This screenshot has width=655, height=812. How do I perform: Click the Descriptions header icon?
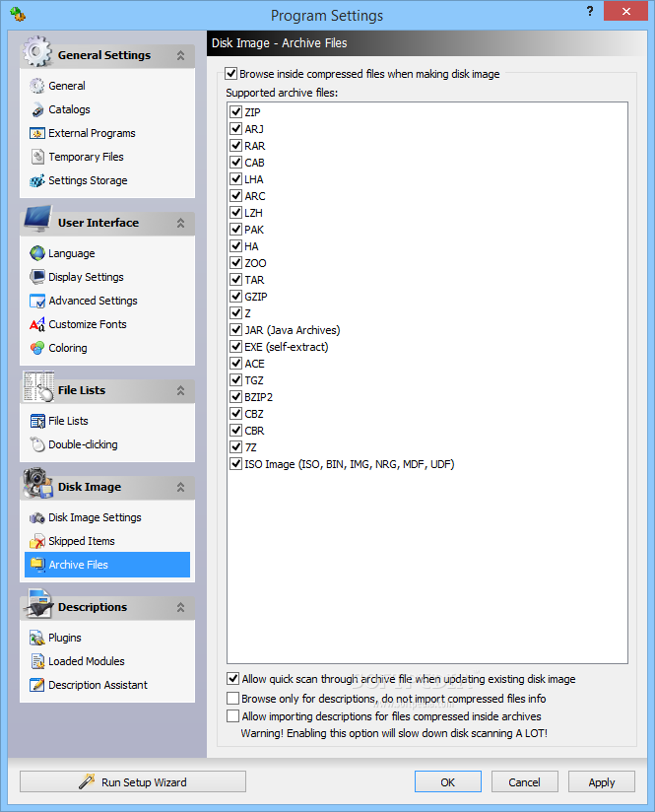pyautogui.click(x=38, y=604)
